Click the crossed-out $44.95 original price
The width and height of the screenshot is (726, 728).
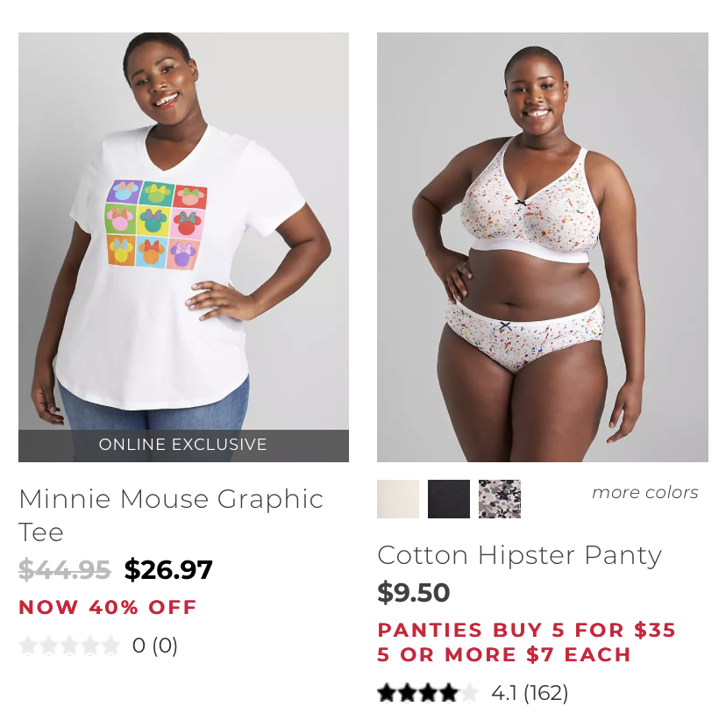[65, 569]
